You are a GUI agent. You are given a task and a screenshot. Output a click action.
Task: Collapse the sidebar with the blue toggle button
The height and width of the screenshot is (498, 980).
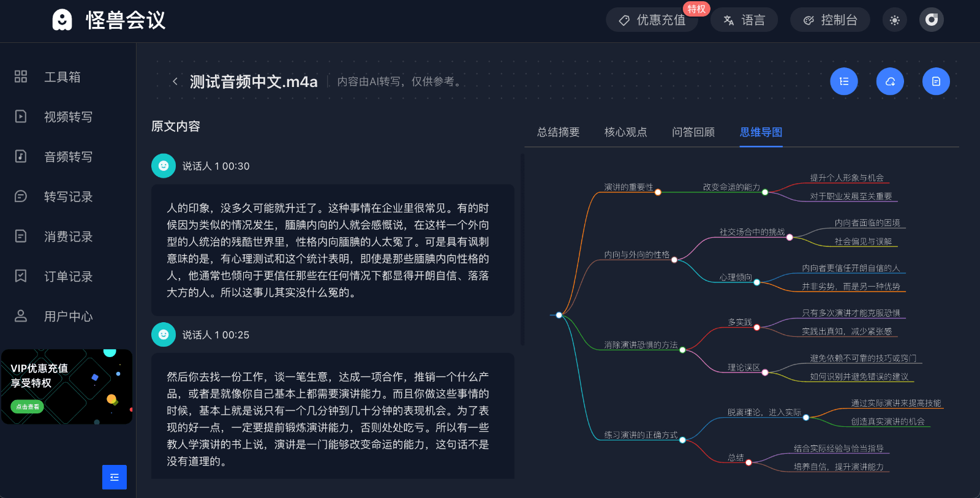(115, 477)
